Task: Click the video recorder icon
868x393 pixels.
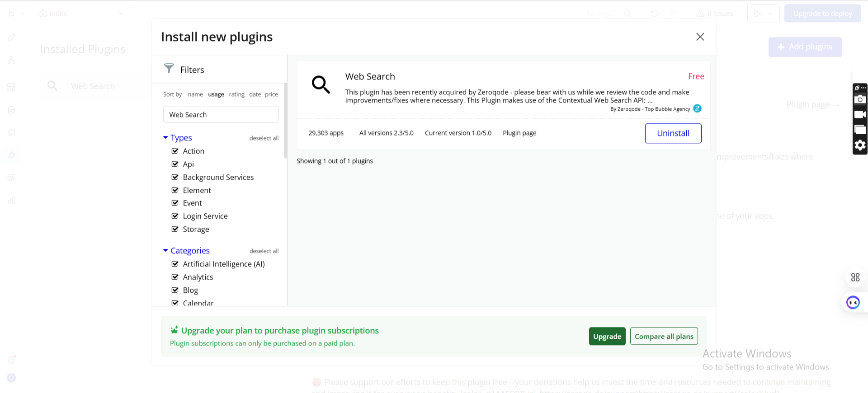Action: click(859, 115)
